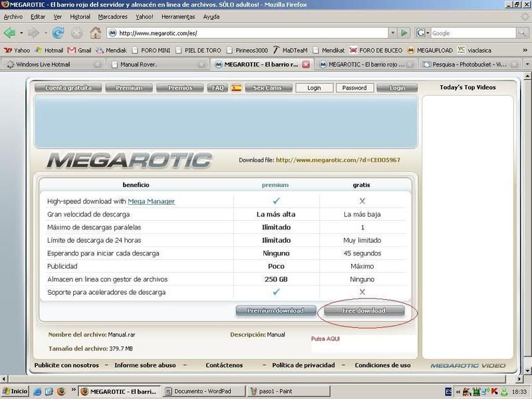Open the Archivo menu
Screen dimensions: 532x399
13,17
